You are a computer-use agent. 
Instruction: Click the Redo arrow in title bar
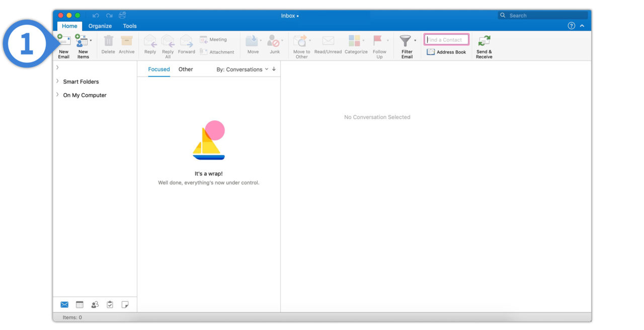tap(109, 16)
